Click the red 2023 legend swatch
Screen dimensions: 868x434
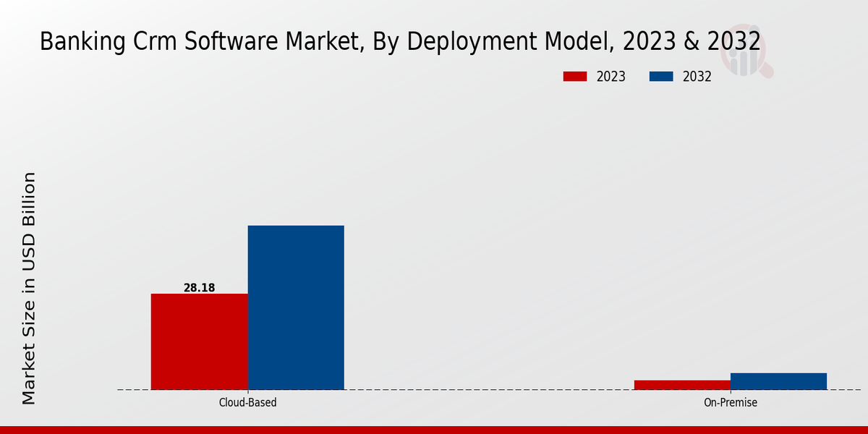575,77
